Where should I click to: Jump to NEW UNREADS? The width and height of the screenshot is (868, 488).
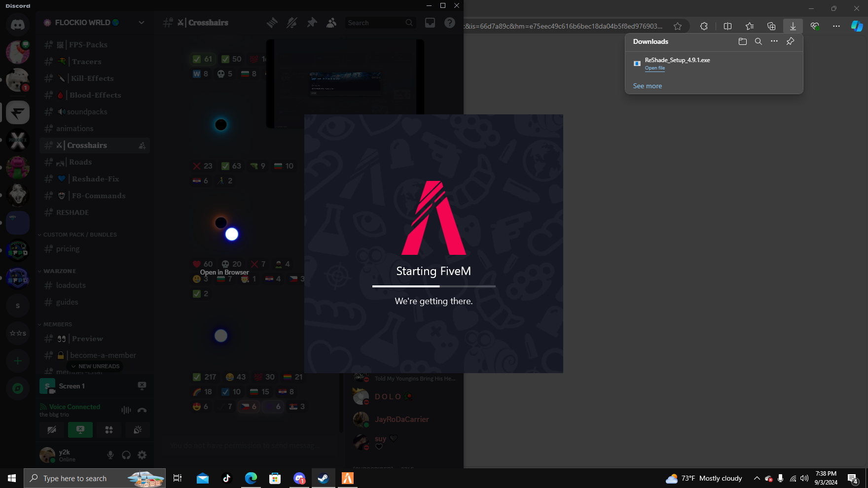(95, 366)
